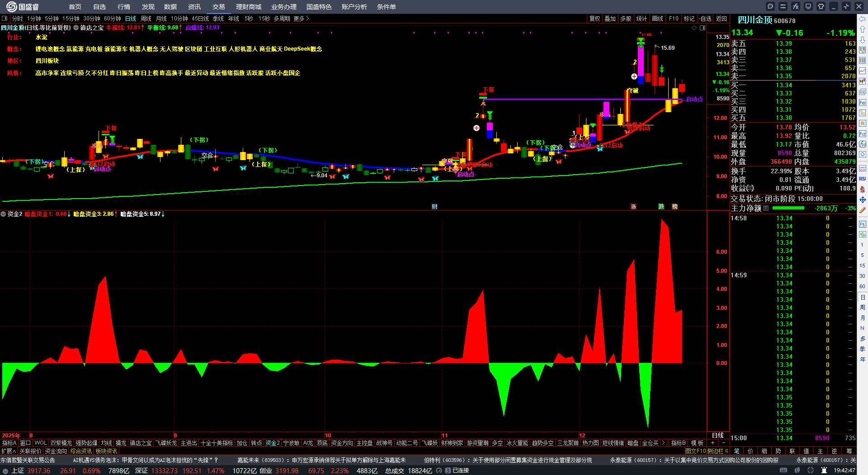
Task: Open the 账户分析 menu
Action: coord(354,7)
